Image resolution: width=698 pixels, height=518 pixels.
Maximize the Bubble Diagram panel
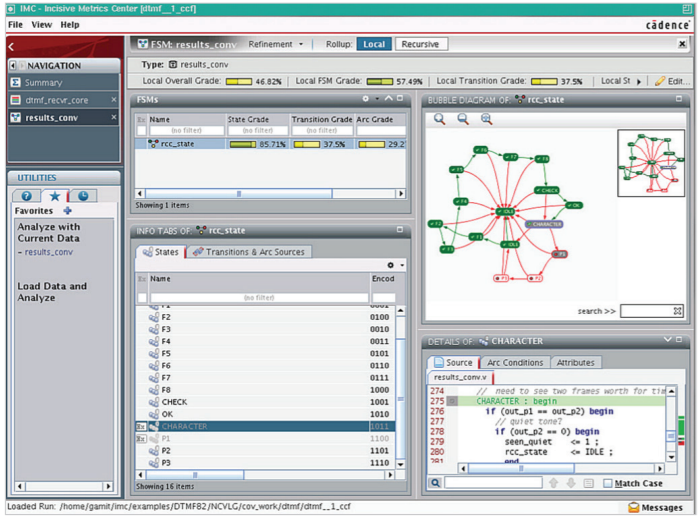pos(679,99)
